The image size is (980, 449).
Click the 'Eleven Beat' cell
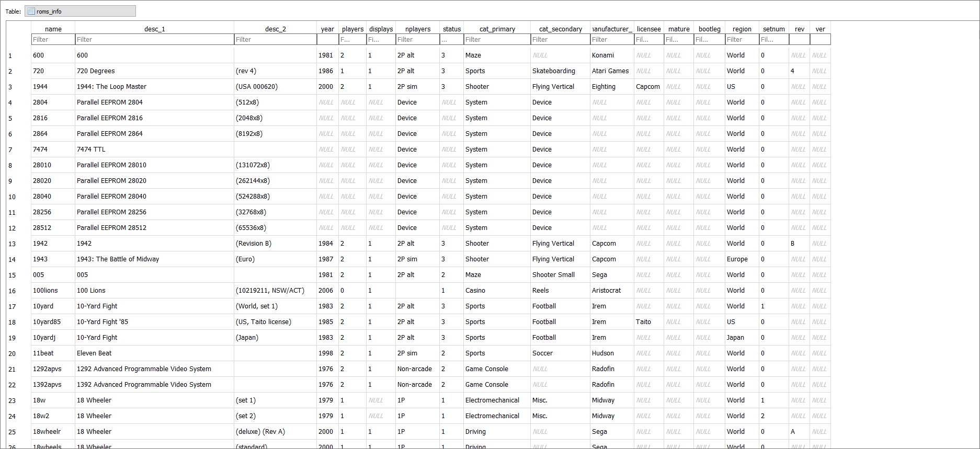[154, 353]
